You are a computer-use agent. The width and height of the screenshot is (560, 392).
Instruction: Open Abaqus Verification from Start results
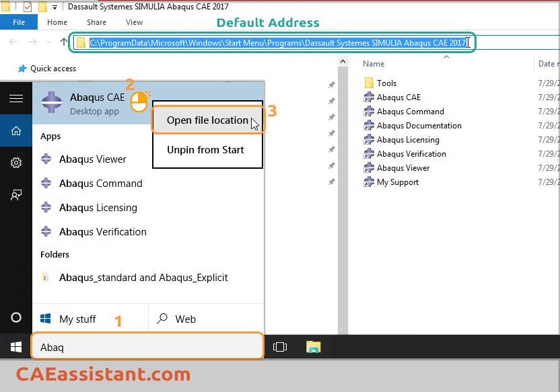103,231
